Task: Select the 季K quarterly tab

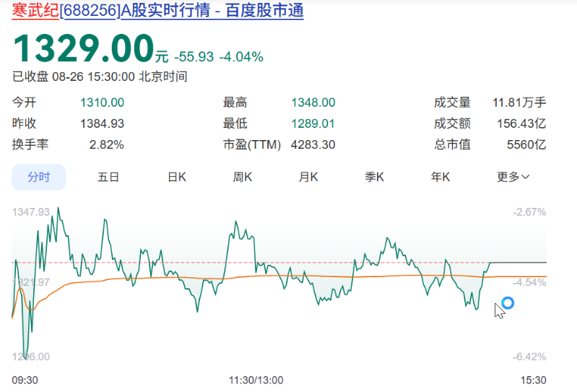Action: [374, 177]
